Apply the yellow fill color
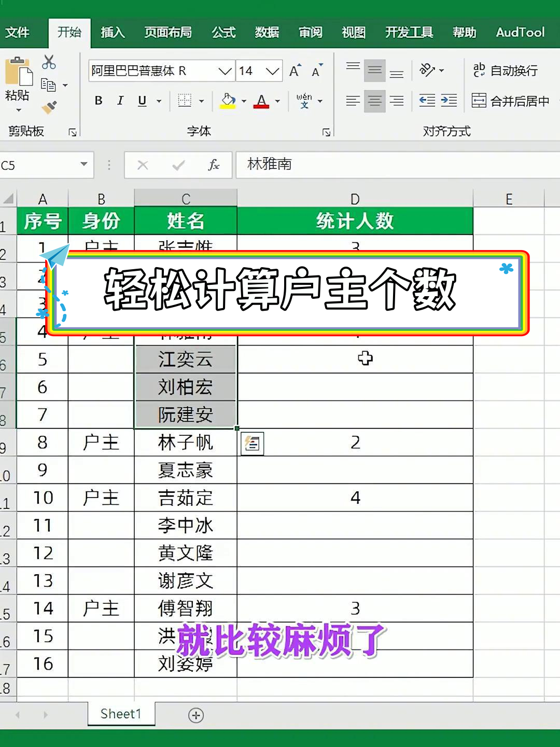This screenshot has width=560, height=747. tap(228, 101)
